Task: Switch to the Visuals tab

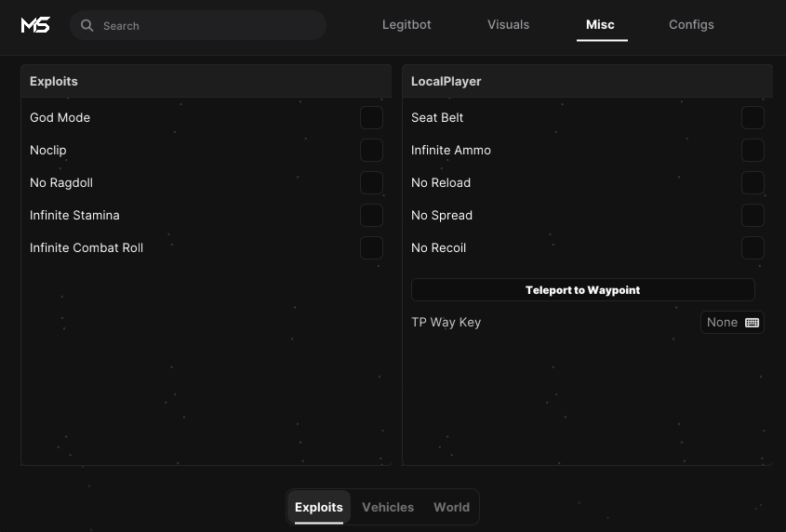Action: (508, 24)
